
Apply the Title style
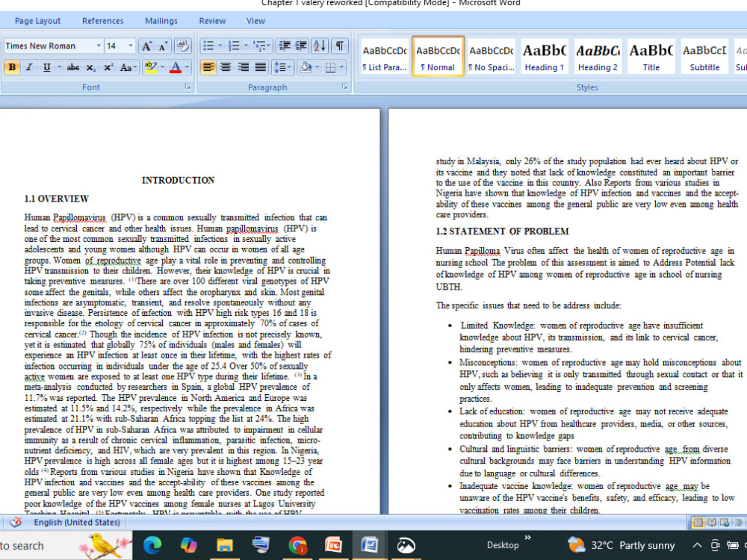click(651, 57)
